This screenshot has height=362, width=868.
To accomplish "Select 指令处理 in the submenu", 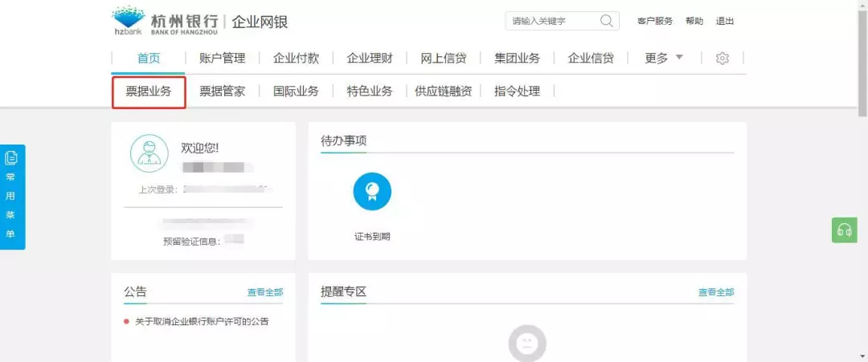I will pyautogui.click(x=517, y=92).
